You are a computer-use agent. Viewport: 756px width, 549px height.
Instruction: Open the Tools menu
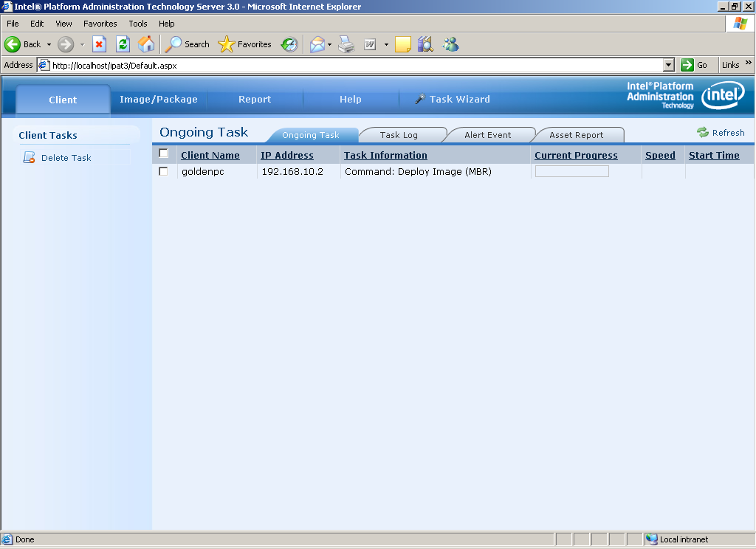138,24
